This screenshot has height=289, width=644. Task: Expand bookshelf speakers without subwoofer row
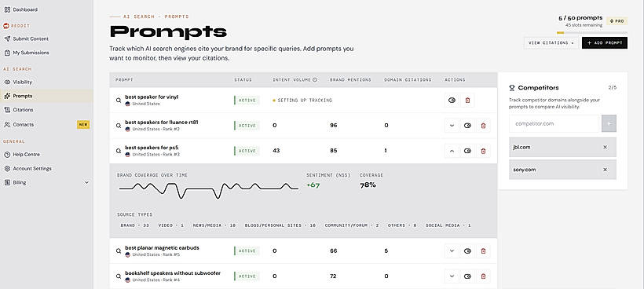click(452, 276)
